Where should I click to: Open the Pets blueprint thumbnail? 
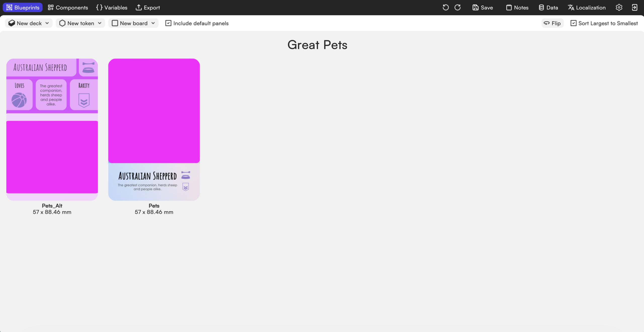[154, 130]
